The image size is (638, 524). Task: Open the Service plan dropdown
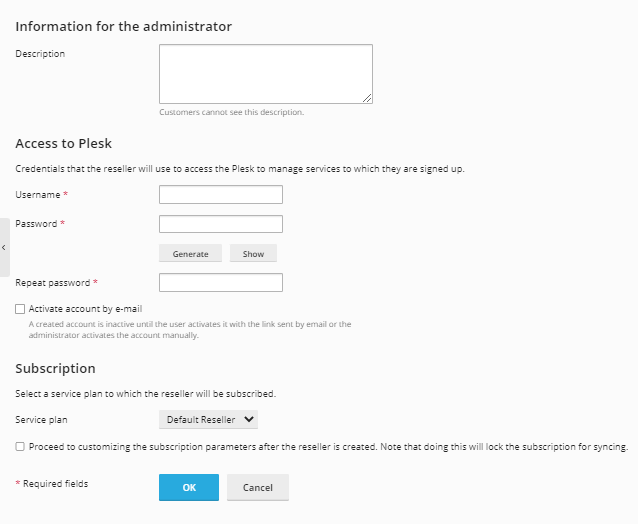tap(209, 420)
